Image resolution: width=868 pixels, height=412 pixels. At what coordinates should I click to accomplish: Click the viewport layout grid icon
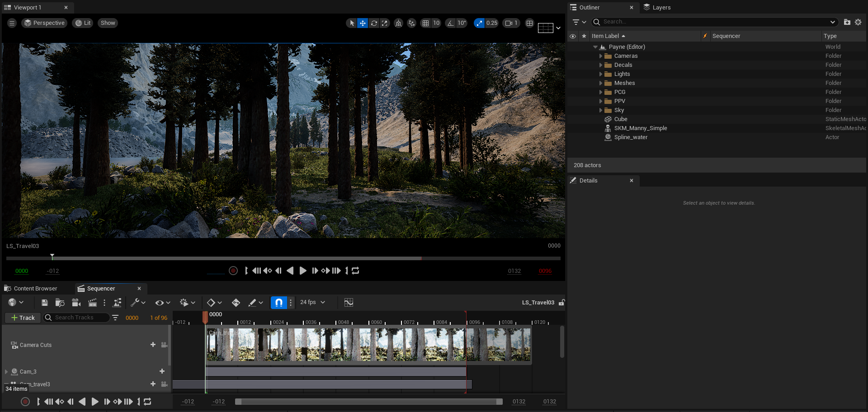(529, 23)
